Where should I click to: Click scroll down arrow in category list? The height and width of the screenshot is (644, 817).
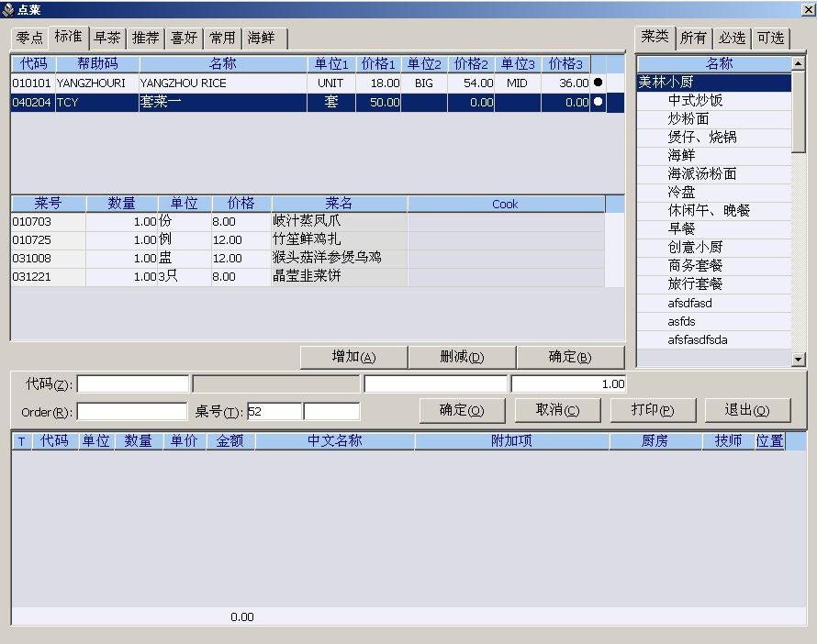[798, 359]
